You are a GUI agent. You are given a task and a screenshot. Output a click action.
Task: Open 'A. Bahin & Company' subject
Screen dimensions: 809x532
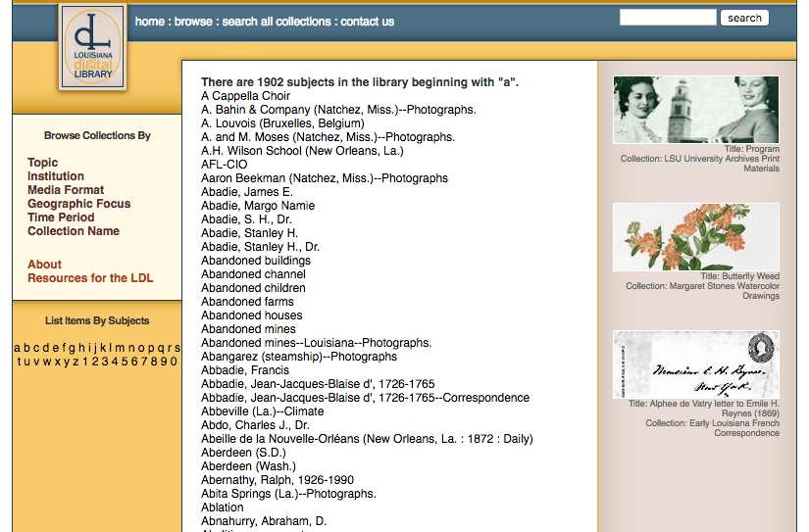[338, 110]
